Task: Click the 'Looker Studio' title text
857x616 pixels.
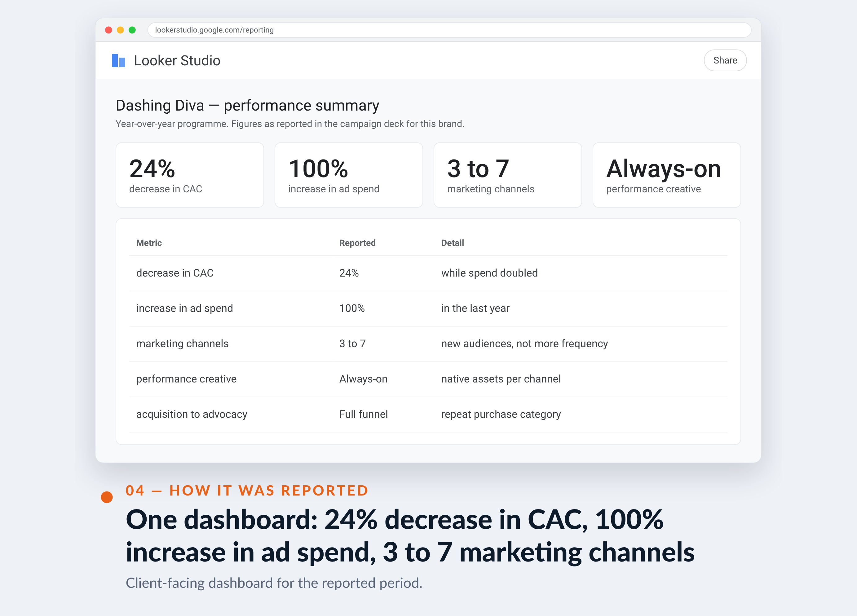Action: point(177,60)
